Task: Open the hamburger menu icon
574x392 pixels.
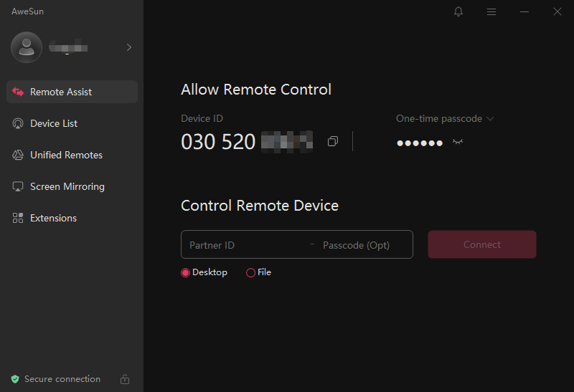Action: (491, 11)
